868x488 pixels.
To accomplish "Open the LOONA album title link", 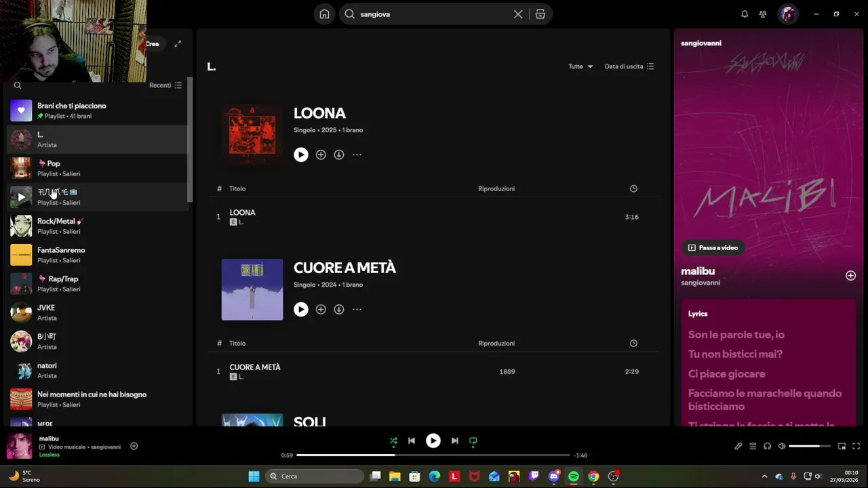I will pos(319,113).
